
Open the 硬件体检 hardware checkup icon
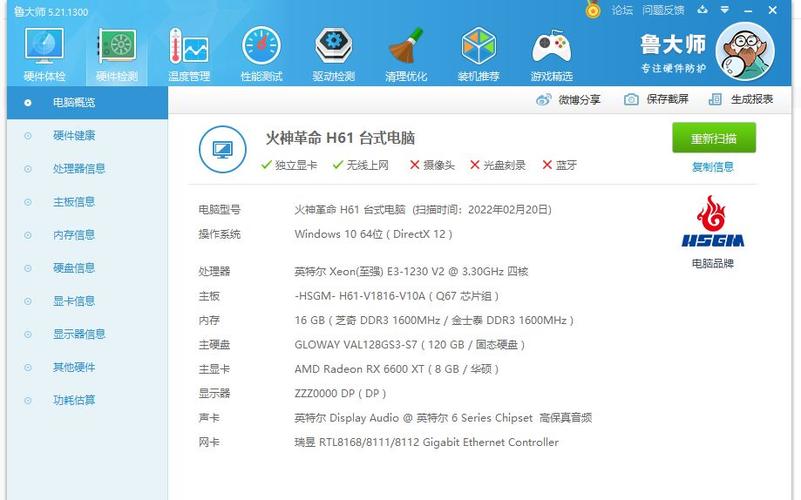pos(44,46)
